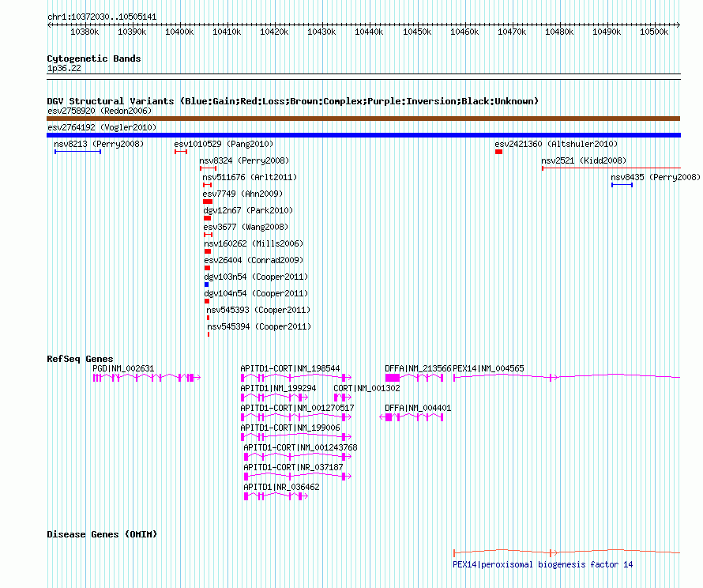
Task: Open nsv8435 (Perry2008) variant label
Action: [x=656, y=177]
